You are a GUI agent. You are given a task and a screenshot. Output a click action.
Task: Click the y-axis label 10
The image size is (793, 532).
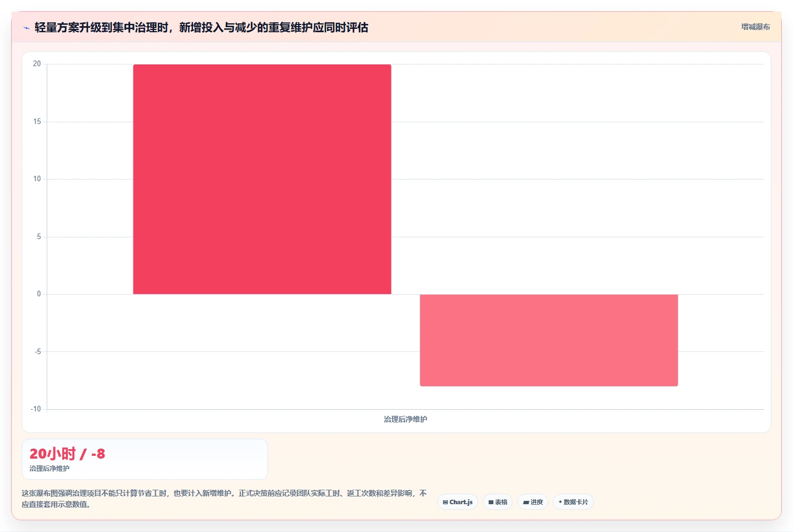pyautogui.click(x=37, y=179)
